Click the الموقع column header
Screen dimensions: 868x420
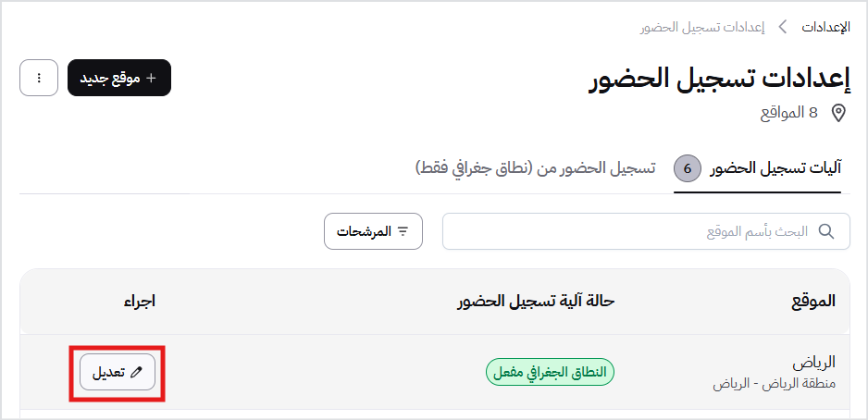click(x=814, y=302)
